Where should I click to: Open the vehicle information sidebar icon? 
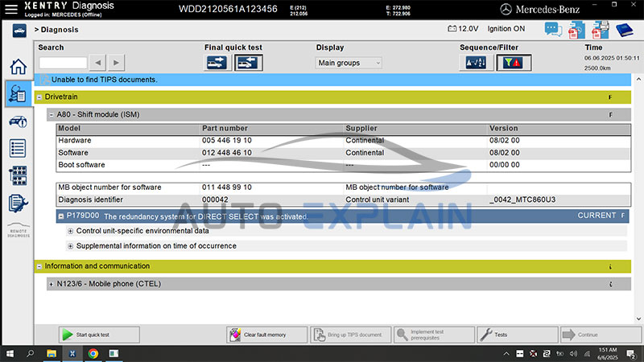point(18,121)
